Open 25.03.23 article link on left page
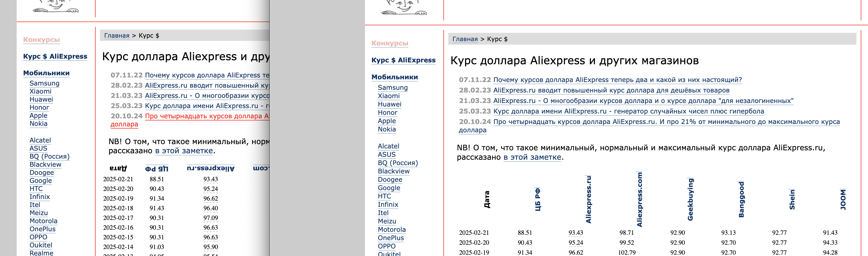This screenshot has height=256, width=868. coord(207,106)
